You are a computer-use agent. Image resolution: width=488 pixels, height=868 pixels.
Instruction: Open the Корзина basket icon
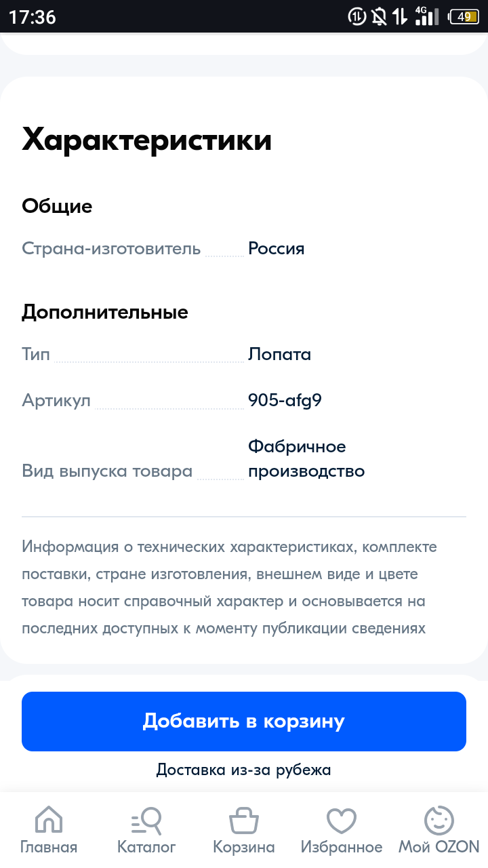point(244,821)
